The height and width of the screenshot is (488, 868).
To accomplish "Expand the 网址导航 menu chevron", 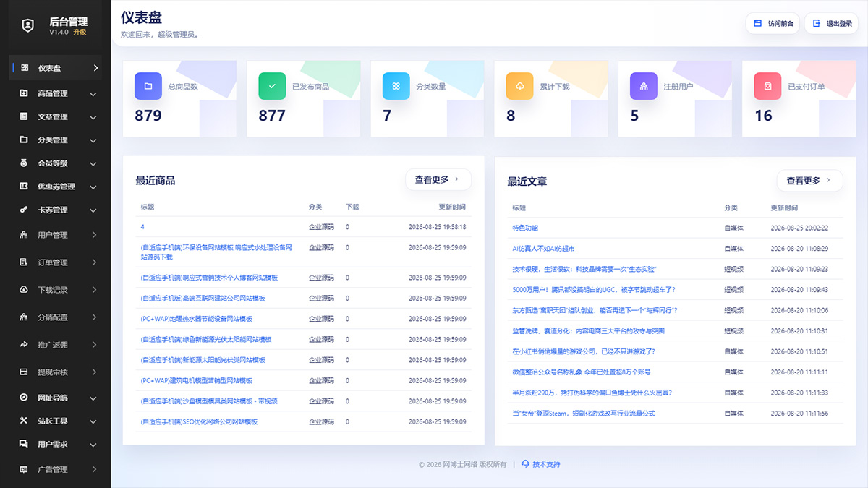I will click(x=93, y=398).
